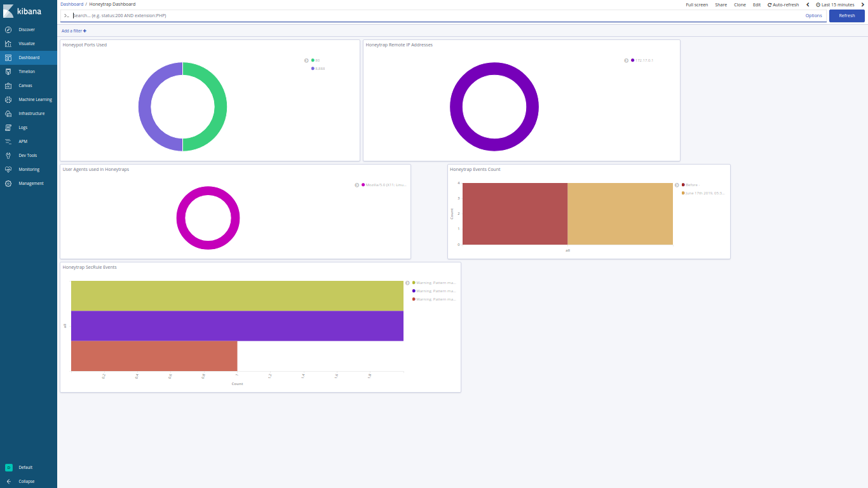Click the Remote IP Addresses donut ring
The image size is (868, 488).
tap(456, 107)
